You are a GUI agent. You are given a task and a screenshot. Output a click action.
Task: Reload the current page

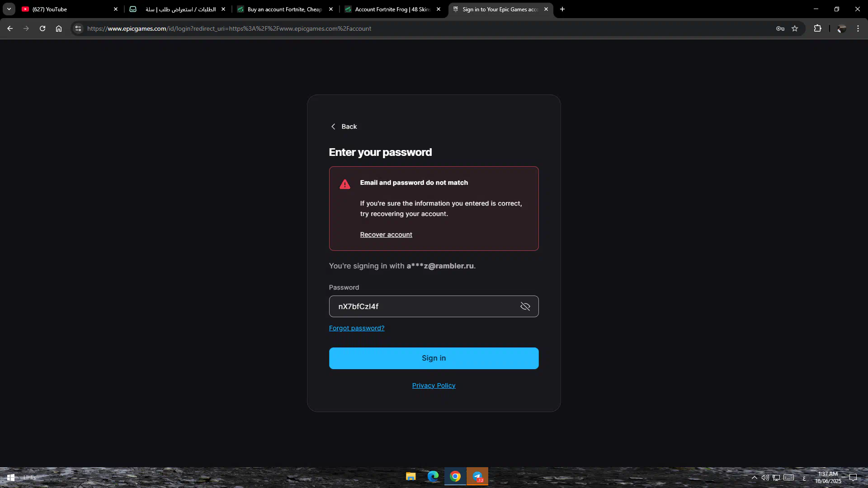42,28
